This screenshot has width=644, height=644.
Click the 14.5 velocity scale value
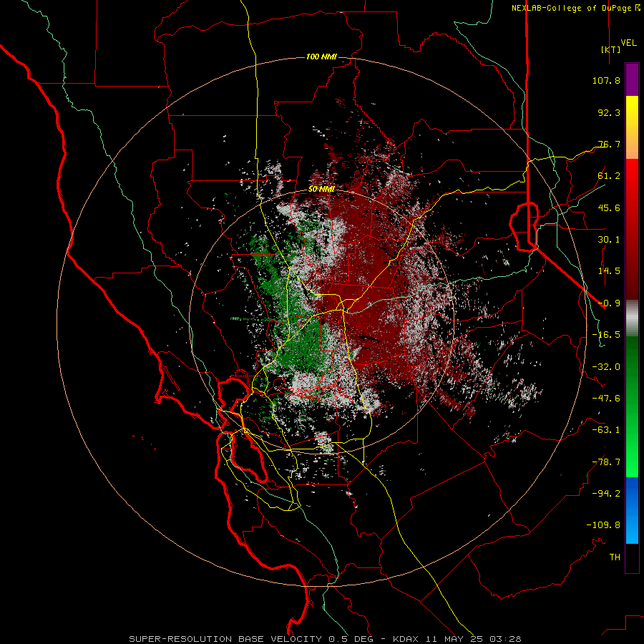(609, 271)
